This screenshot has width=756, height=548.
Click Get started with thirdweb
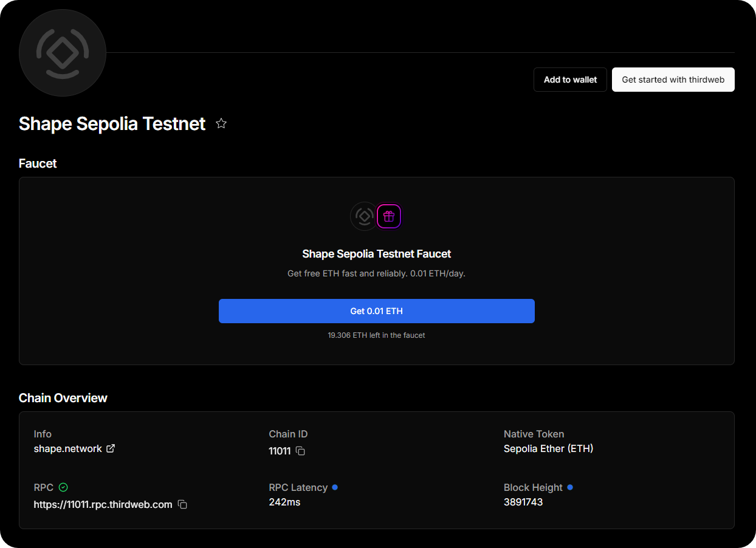673,80
